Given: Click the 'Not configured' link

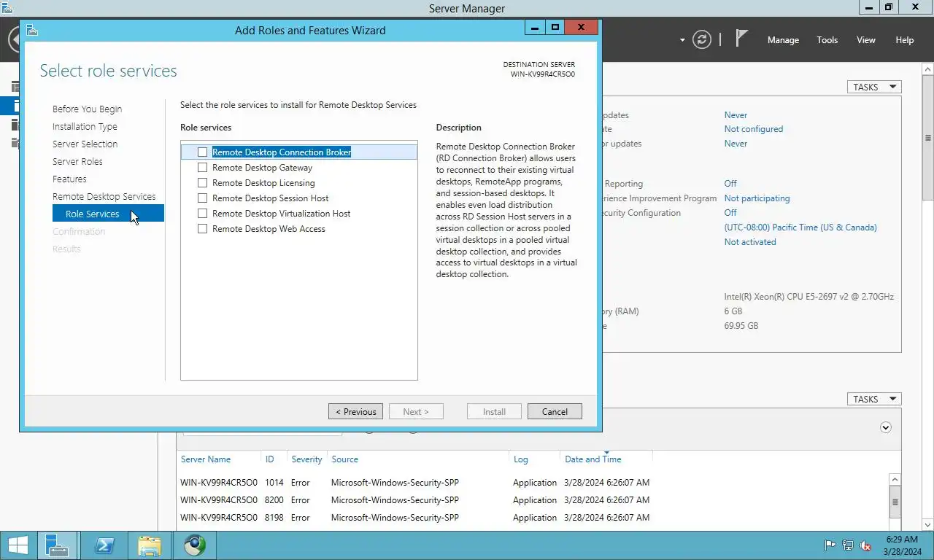Looking at the screenshot, I should 753,129.
